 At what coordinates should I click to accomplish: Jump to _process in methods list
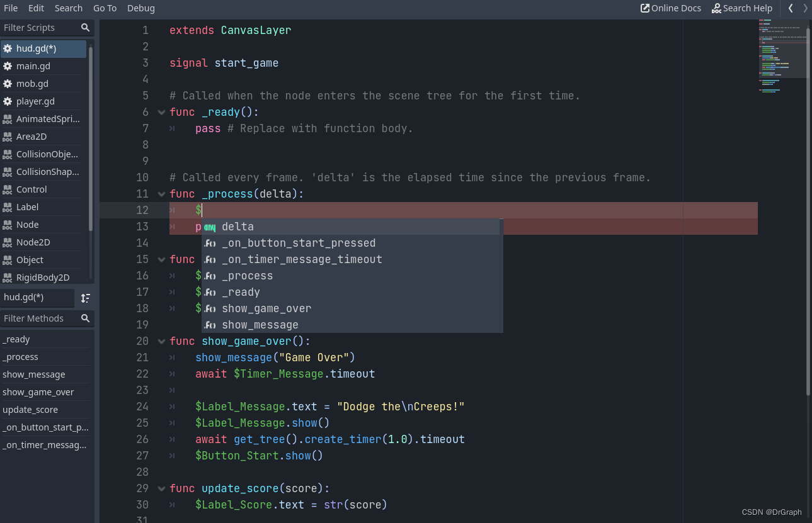(45, 357)
